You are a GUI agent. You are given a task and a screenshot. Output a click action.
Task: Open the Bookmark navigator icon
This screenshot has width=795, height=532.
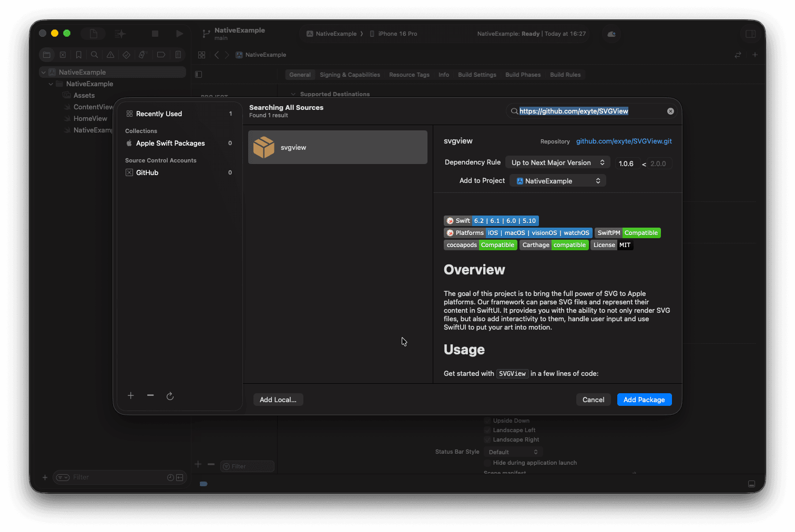(78, 55)
